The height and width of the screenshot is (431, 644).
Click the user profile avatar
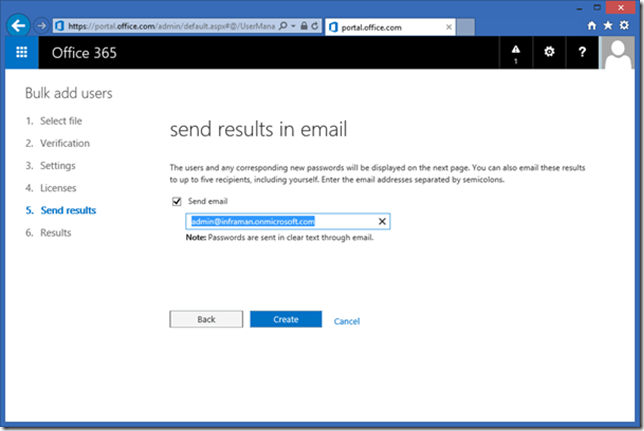pos(621,53)
